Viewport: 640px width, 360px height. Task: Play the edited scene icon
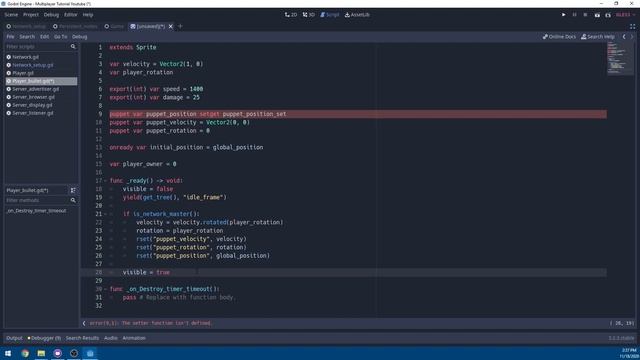[597, 15]
